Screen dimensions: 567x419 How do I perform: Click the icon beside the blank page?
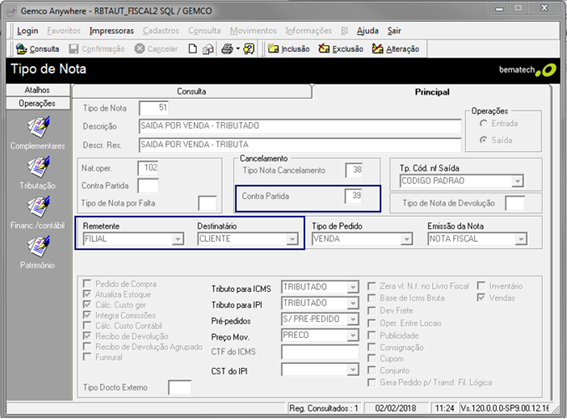[208, 49]
